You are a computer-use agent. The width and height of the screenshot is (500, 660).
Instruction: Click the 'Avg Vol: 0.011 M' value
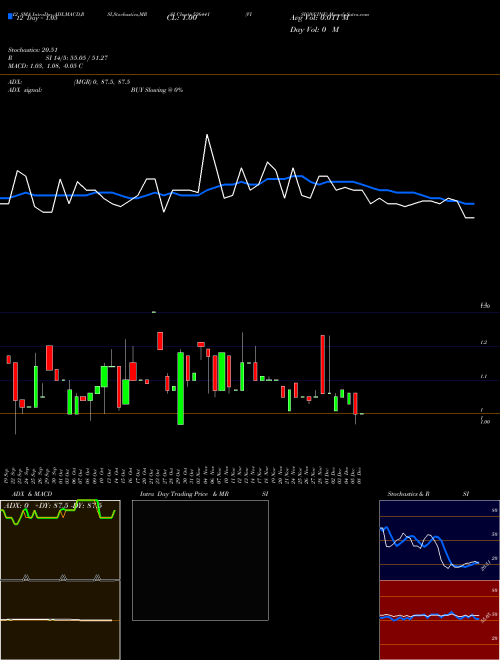click(x=319, y=18)
